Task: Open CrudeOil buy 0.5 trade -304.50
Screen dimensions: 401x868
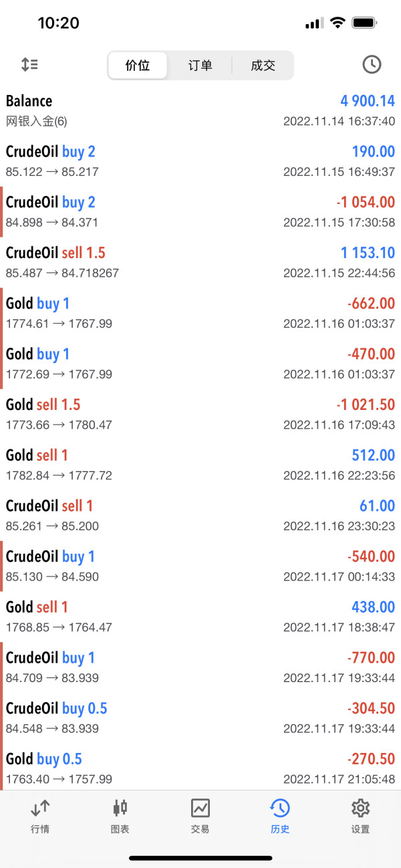Action: pos(200,718)
